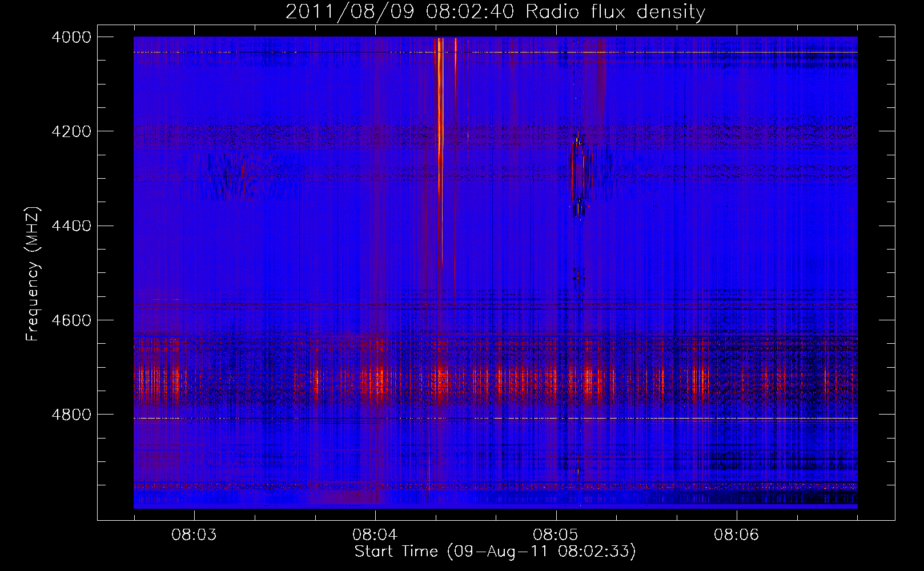Click the 08:05 time tick label
This screenshot has width=924, height=571.
coord(556,535)
